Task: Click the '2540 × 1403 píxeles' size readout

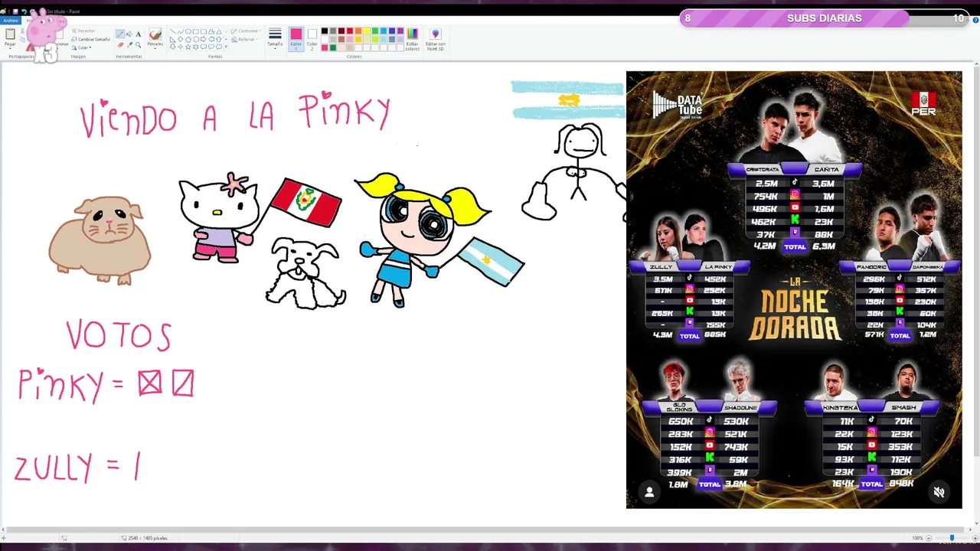Action: 144,538
